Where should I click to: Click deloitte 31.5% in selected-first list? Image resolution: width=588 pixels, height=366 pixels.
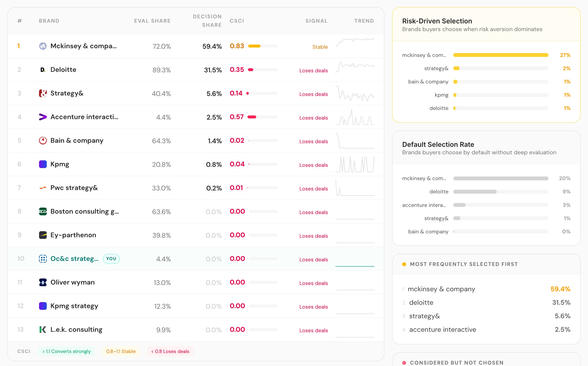pyautogui.click(x=486, y=303)
